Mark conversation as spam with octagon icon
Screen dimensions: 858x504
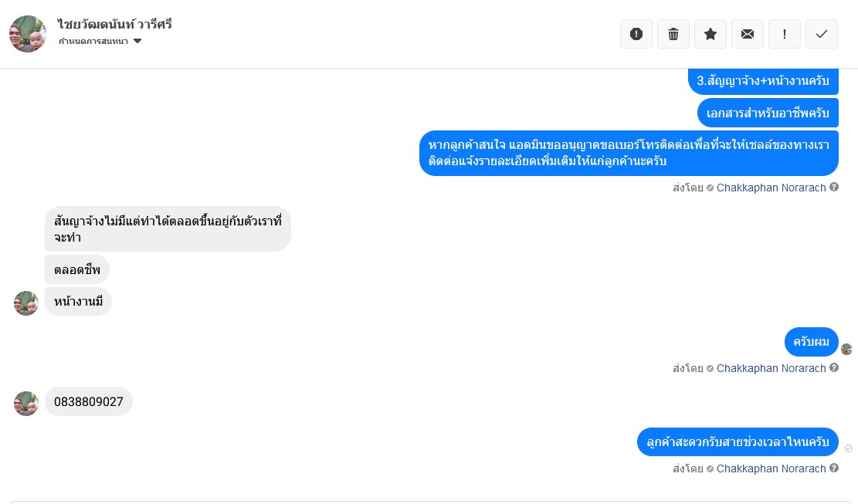[x=636, y=34]
